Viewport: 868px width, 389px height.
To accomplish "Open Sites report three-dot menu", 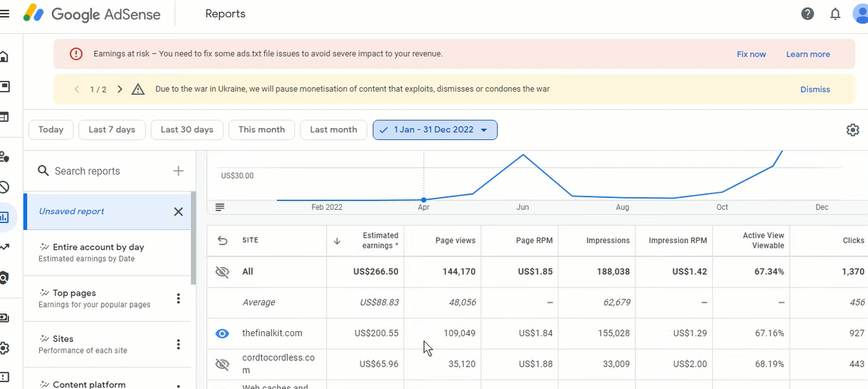I will [178, 345].
